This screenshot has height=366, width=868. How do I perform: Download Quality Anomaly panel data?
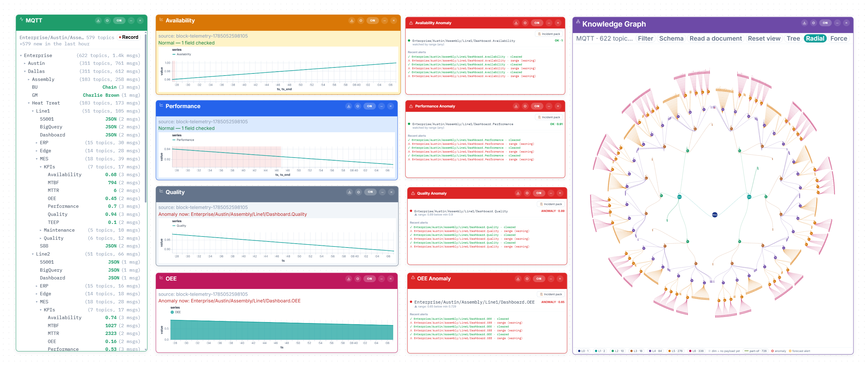pyautogui.click(x=518, y=193)
